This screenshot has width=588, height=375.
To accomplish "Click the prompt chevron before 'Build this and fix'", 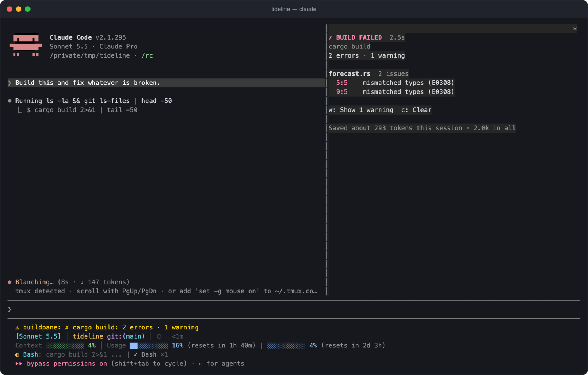I will 10,83.
